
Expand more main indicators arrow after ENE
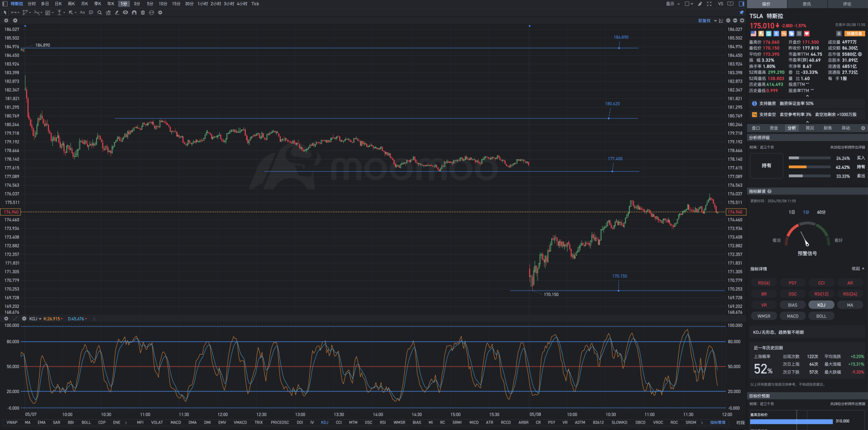coord(126,422)
